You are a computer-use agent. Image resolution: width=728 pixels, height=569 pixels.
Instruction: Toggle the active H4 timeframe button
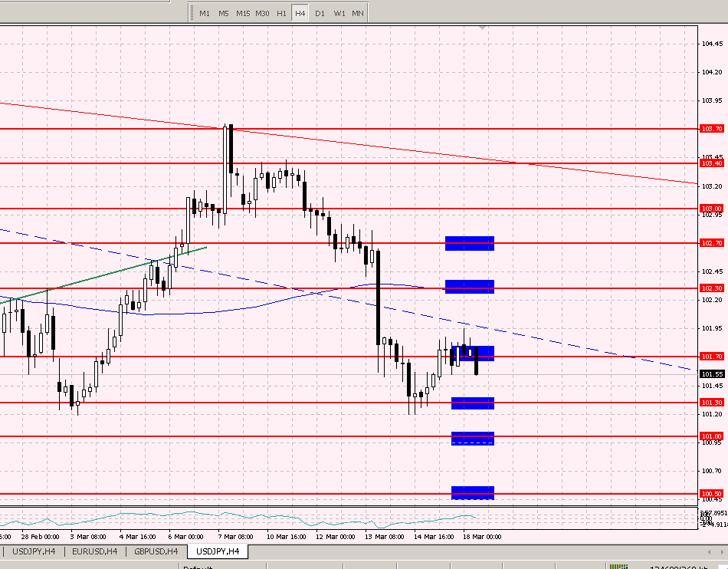pos(300,14)
